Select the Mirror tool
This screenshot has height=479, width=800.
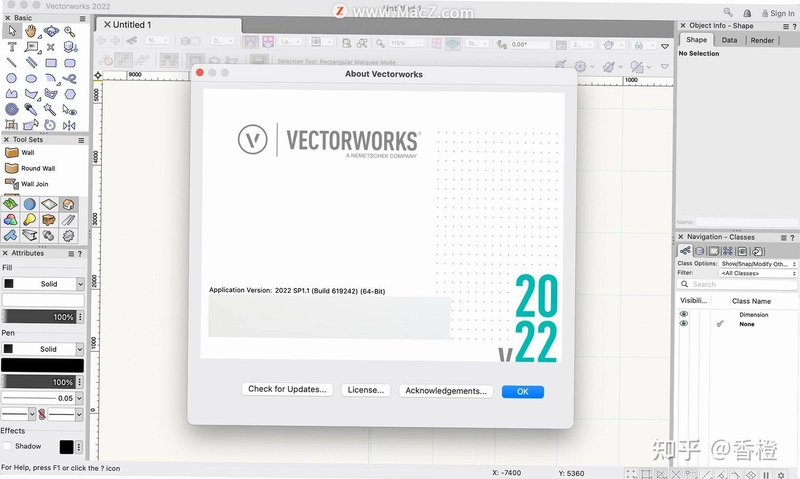coord(69,125)
